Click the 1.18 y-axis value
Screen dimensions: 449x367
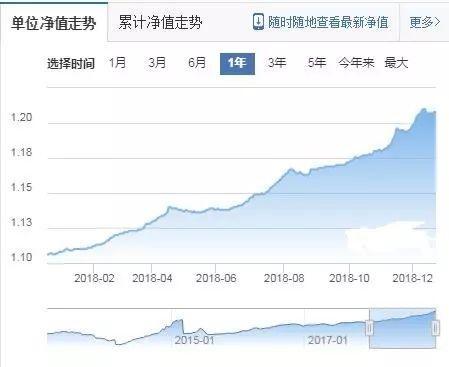pos(21,152)
